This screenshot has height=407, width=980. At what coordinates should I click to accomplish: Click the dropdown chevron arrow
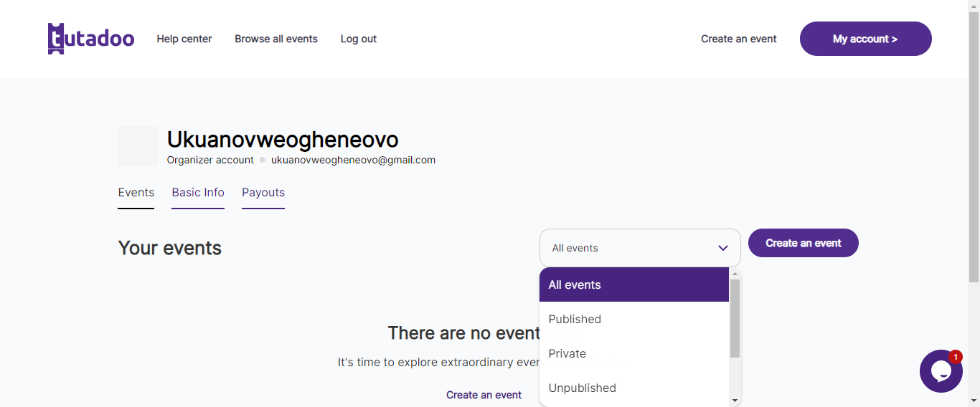[722, 248]
